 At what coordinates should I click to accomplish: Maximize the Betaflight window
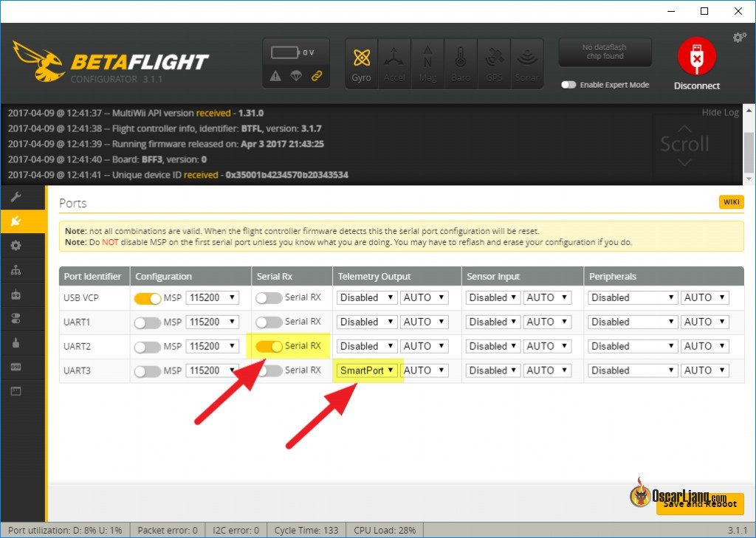704,11
